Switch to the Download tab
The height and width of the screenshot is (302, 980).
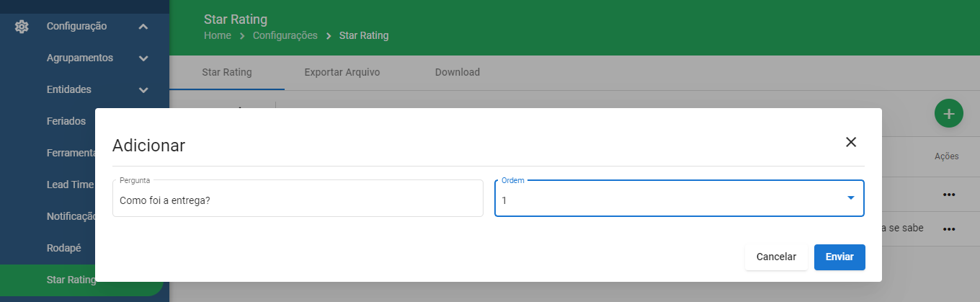458,73
